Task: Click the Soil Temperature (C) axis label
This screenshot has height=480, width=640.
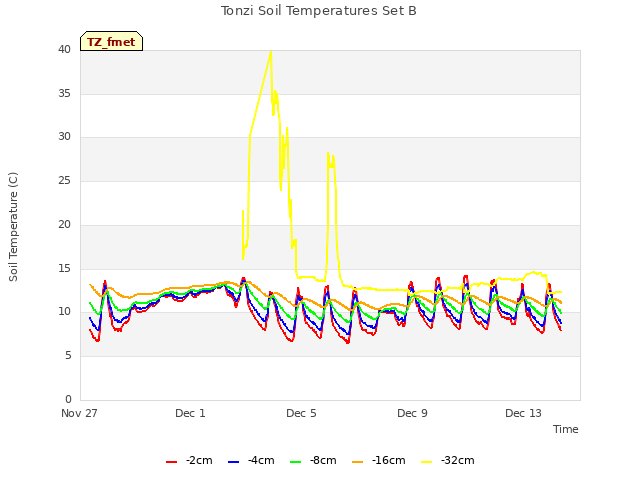Action: (x=13, y=227)
